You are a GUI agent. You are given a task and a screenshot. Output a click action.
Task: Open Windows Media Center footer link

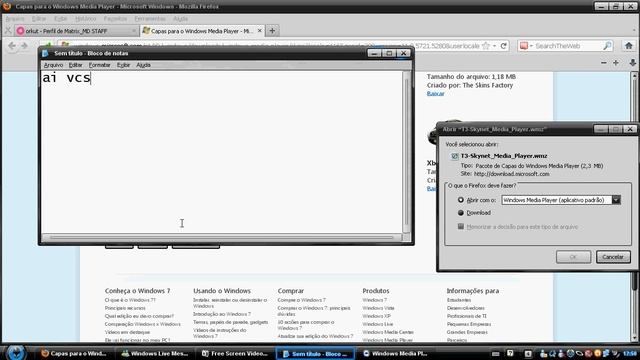click(388, 332)
